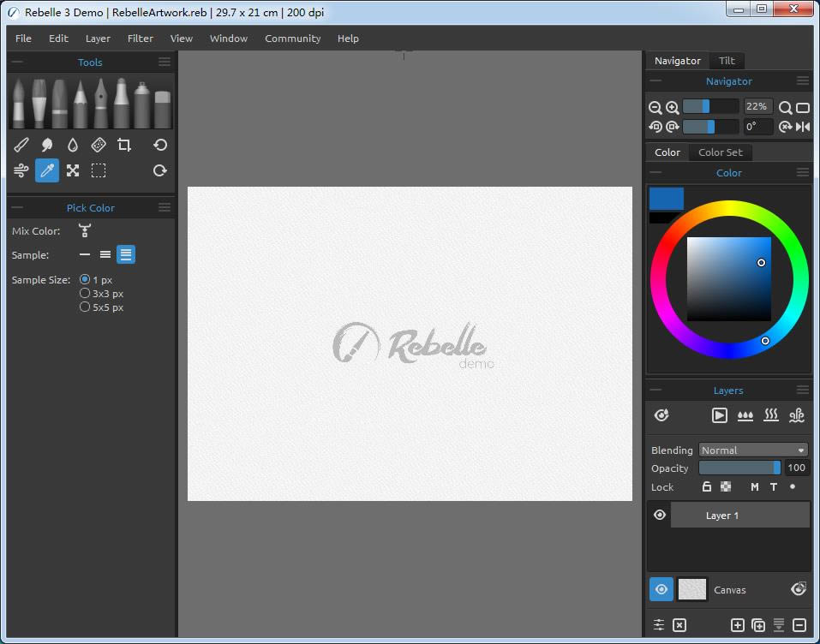
Task: Click the Wet the layer icon
Action: [x=745, y=415]
